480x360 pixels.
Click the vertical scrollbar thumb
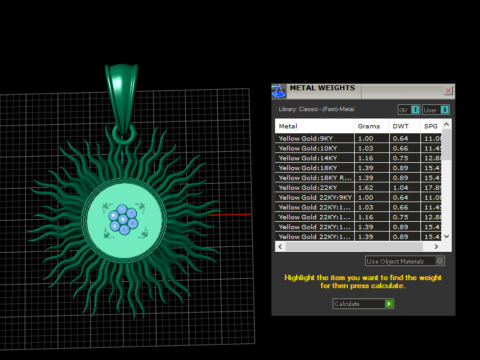pos(447,145)
